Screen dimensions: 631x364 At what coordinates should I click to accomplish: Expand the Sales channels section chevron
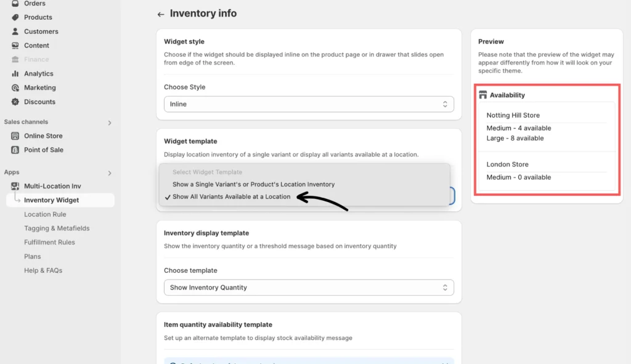point(110,123)
